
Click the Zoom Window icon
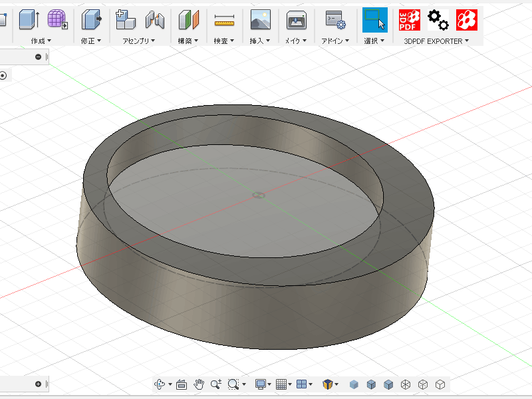click(233, 384)
